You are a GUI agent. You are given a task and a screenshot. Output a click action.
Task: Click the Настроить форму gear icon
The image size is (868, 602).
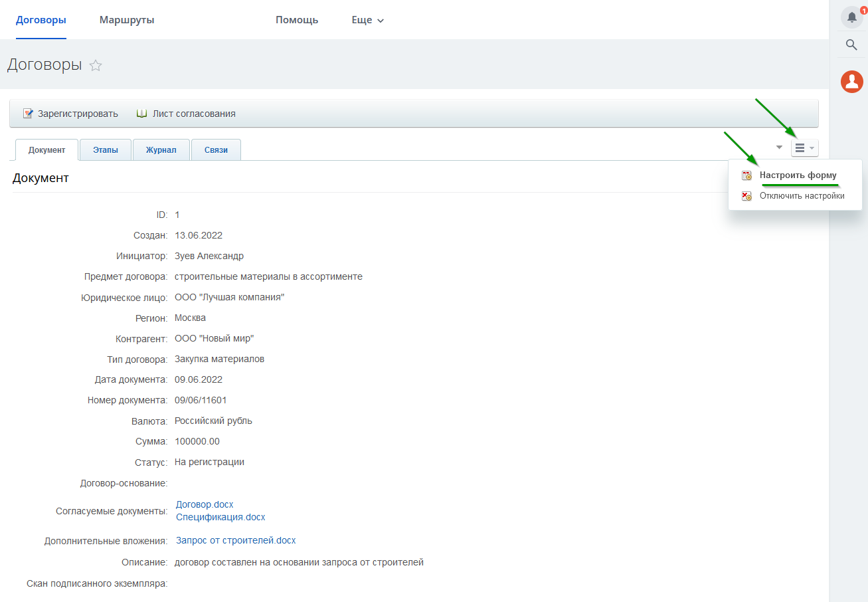746,176
